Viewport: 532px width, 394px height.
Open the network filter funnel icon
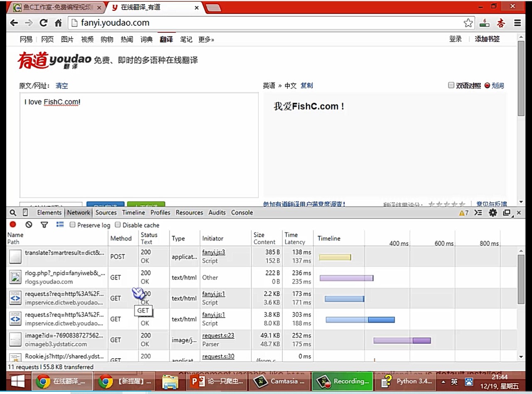pyautogui.click(x=44, y=225)
